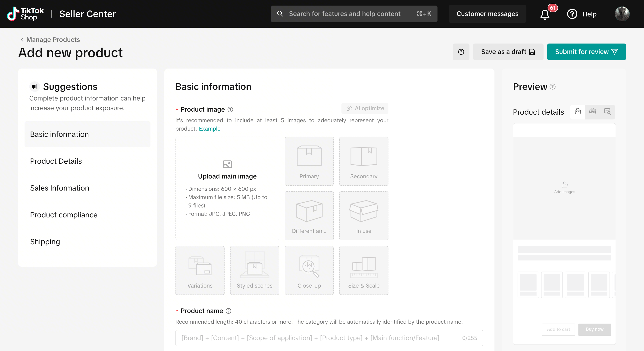Open the Help question mark icon

tap(572, 14)
